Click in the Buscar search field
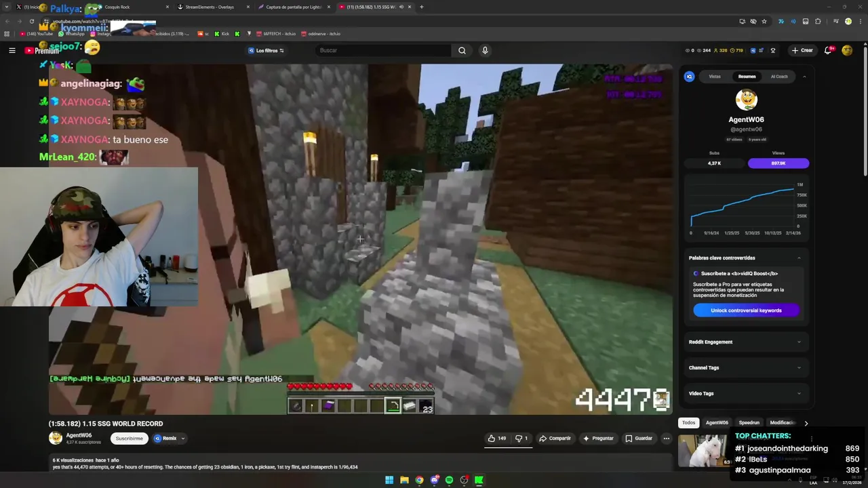868x488 pixels. [383, 50]
